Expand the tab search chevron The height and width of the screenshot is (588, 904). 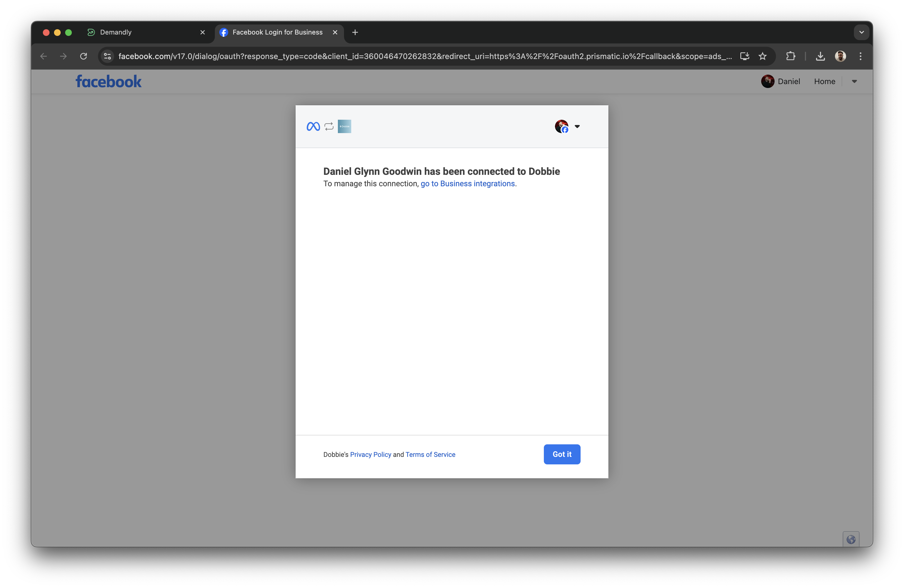[x=861, y=32]
